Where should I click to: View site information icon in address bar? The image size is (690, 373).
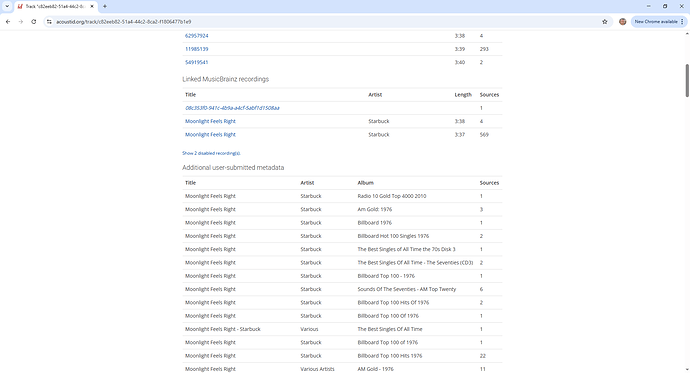pos(49,22)
